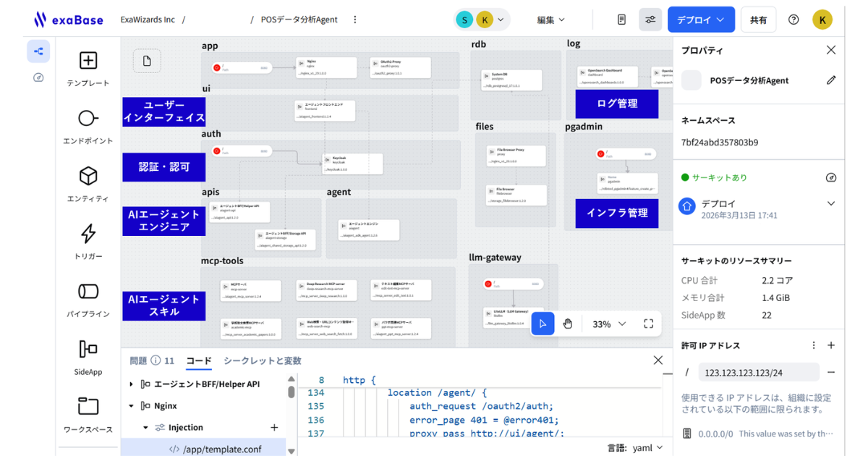Open the SideApp tool icon

tap(88, 350)
